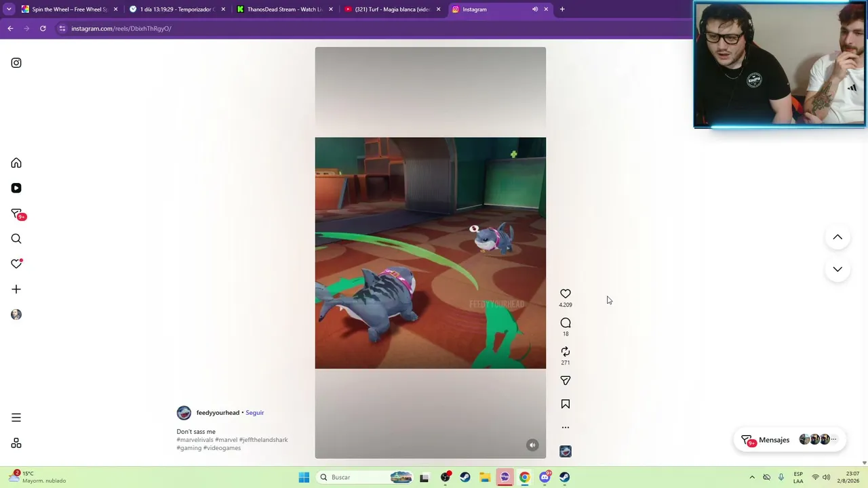Image resolution: width=868 pixels, height=488 pixels.
Task: Click the taskbar Buscar search box
Action: (366, 477)
